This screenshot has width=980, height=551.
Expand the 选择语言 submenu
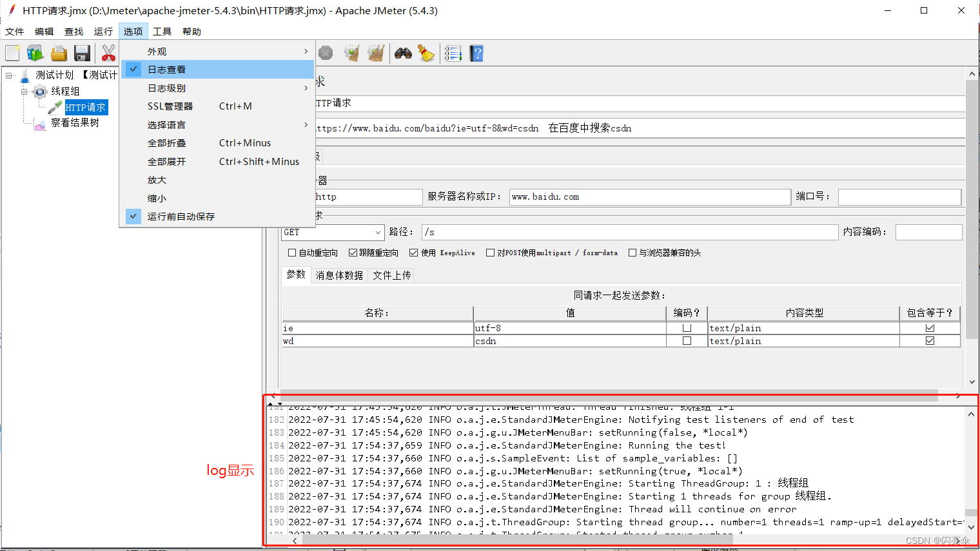[x=217, y=124]
